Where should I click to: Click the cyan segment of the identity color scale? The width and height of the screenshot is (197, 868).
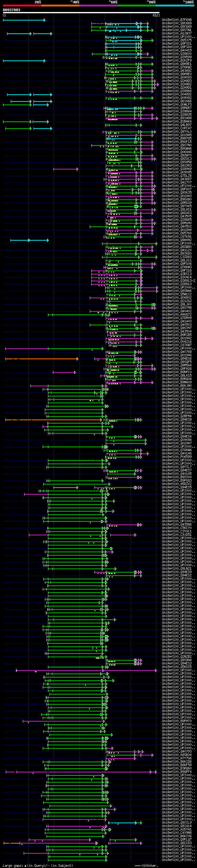[175, 6]
